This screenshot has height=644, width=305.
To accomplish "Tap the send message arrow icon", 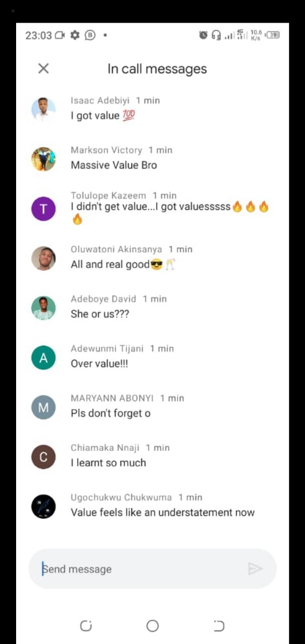I will 255,569.
